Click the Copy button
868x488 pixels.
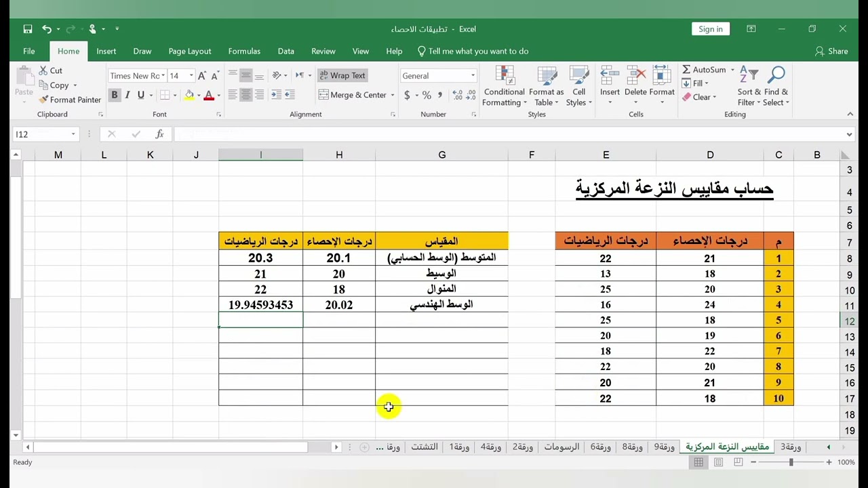[x=54, y=85]
